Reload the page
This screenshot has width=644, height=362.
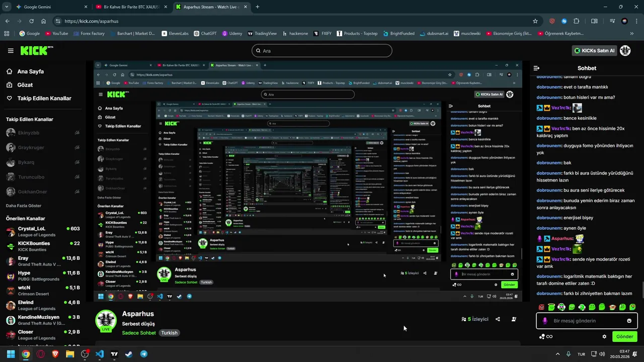click(x=31, y=21)
